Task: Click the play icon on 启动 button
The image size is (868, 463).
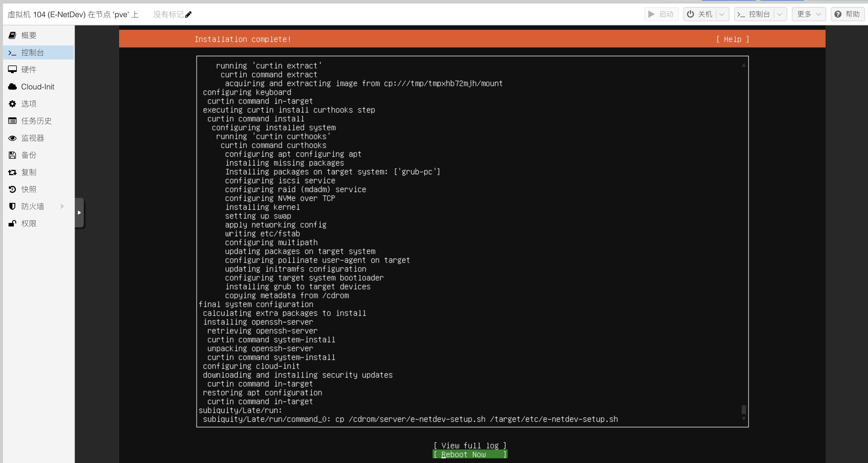Action: click(652, 14)
